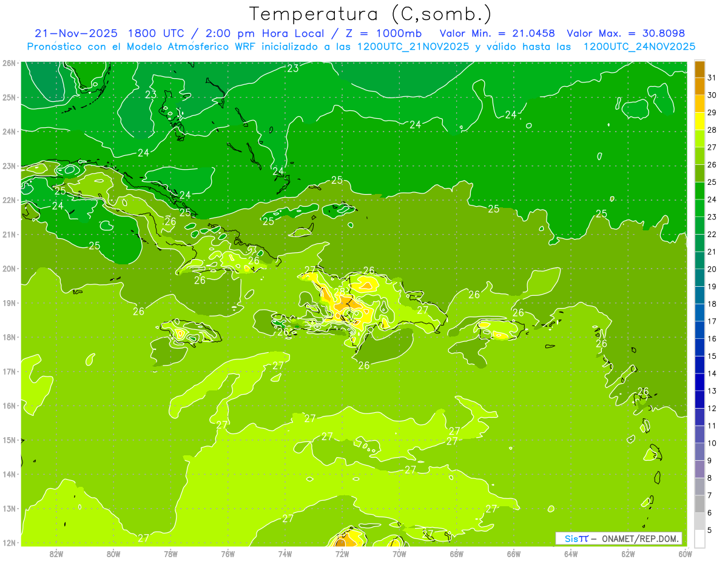Click the latitude axis label 26N
The image size is (728, 562).
click(9, 63)
